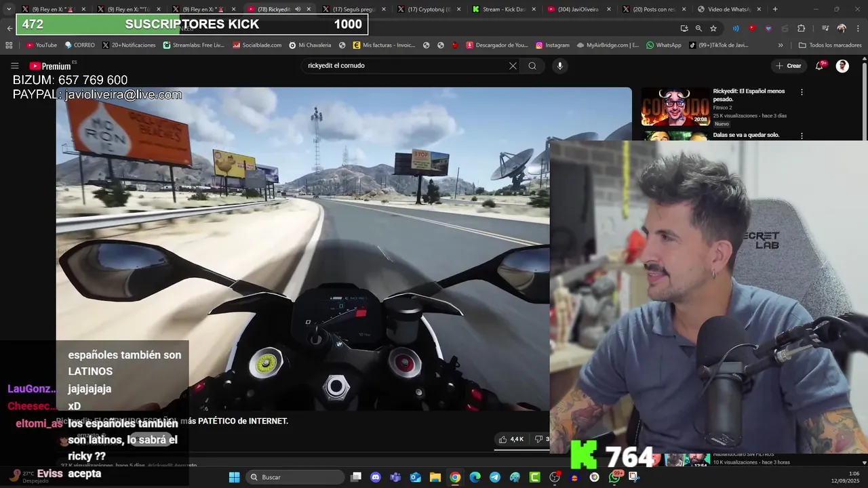
Task: Like the video showing 4,4 K
Action: (x=511, y=439)
